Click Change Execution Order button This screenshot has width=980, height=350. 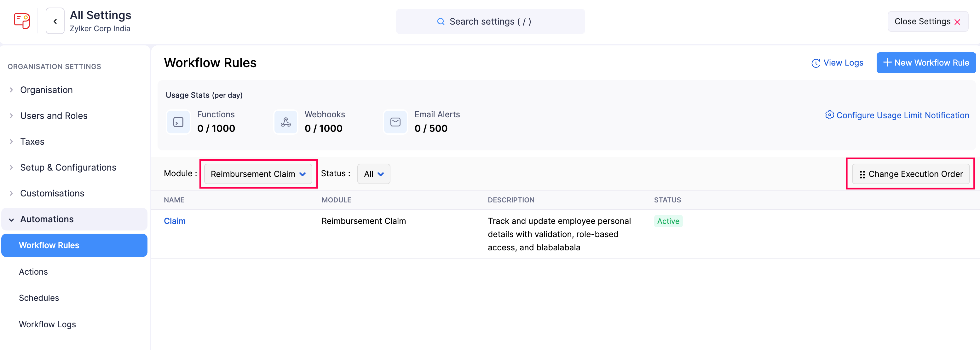click(910, 174)
